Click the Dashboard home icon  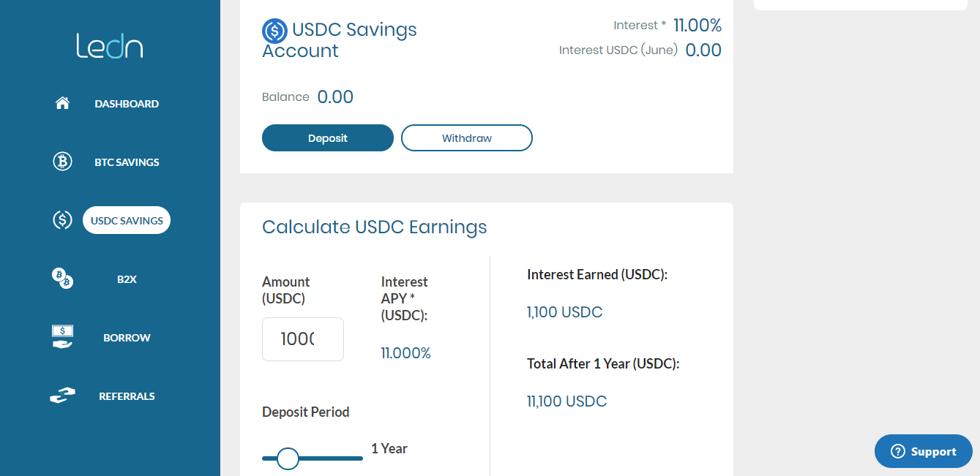point(62,103)
